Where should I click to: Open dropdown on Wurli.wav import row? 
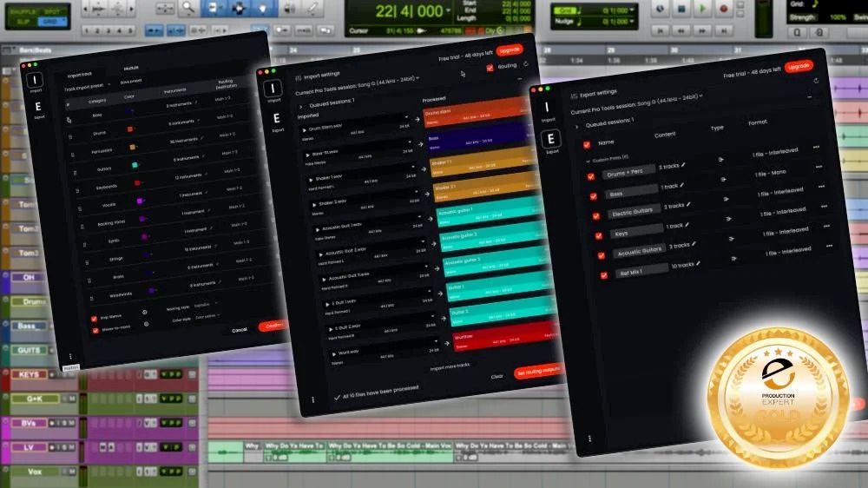point(436,342)
